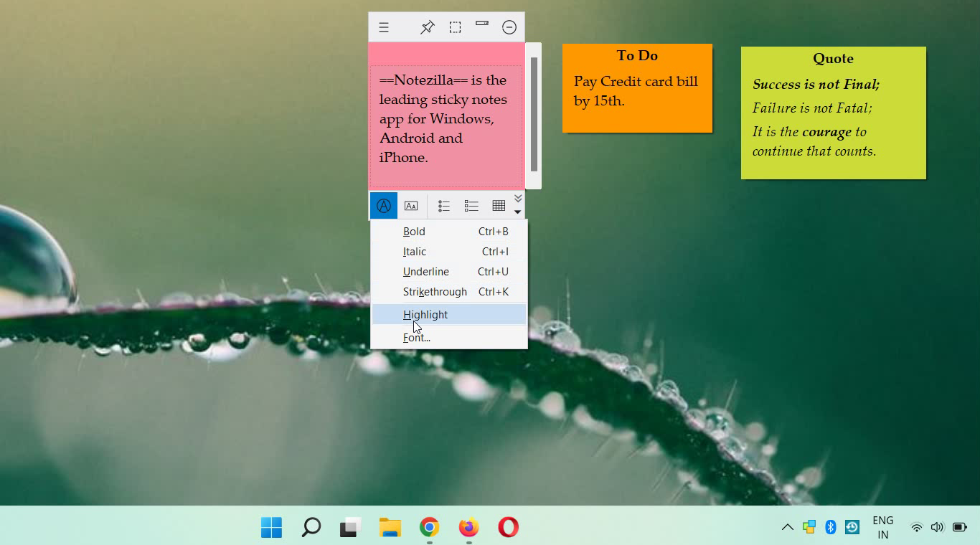Open the toolbar dropdown arrow below the chevron
Image resolution: width=980 pixels, height=545 pixels.
[518, 212]
